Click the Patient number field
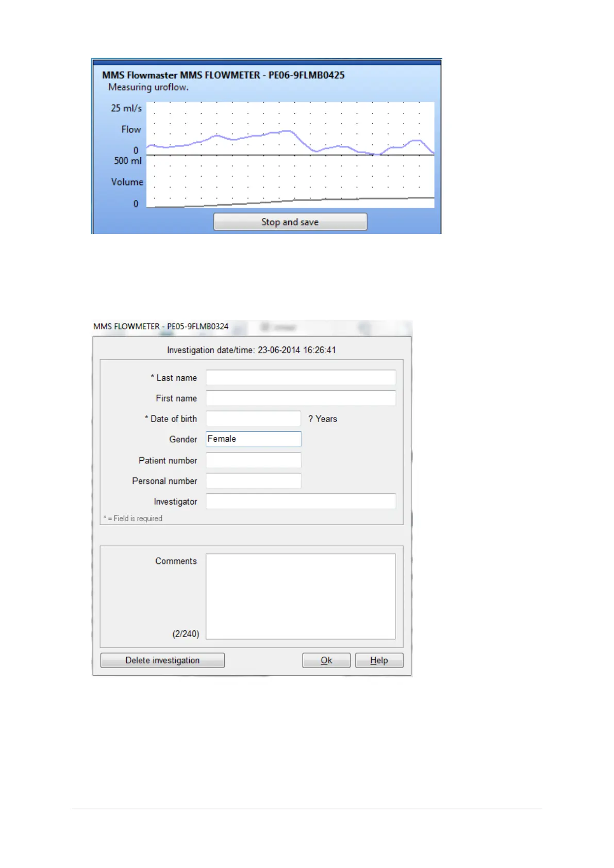The width and height of the screenshot is (614, 868). click(x=254, y=460)
